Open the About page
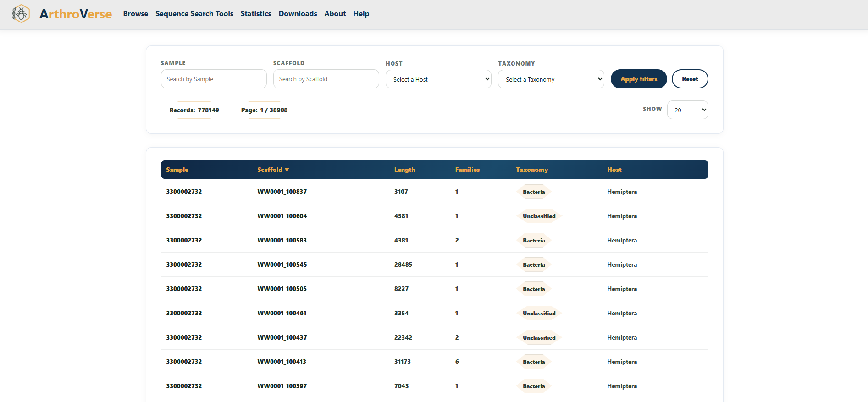Viewport: 868px width, 402px height. coord(335,14)
